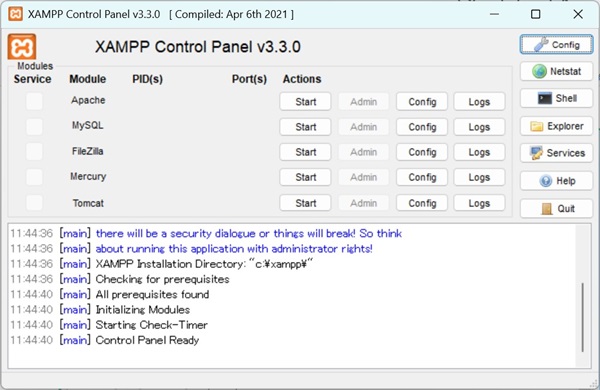Click the MySQL module name
This screenshot has height=390, width=600.
click(88, 126)
